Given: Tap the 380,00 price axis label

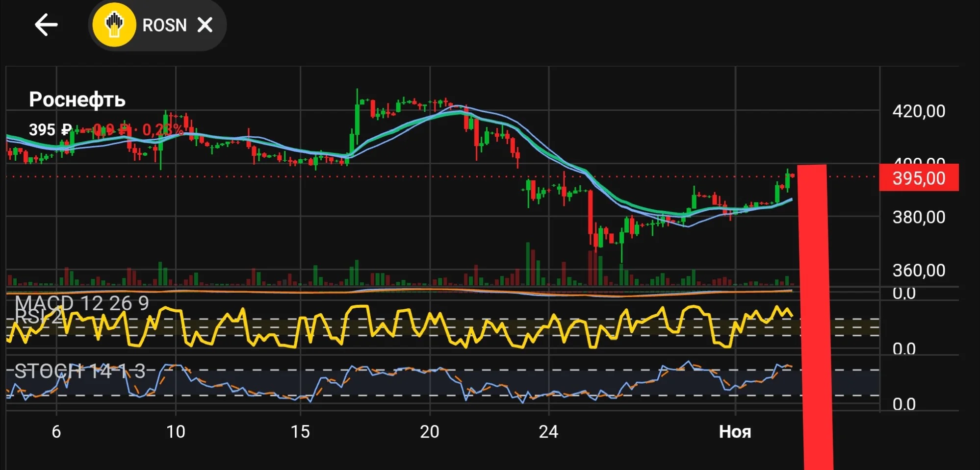Looking at the screenshot, I should [919, 217].
